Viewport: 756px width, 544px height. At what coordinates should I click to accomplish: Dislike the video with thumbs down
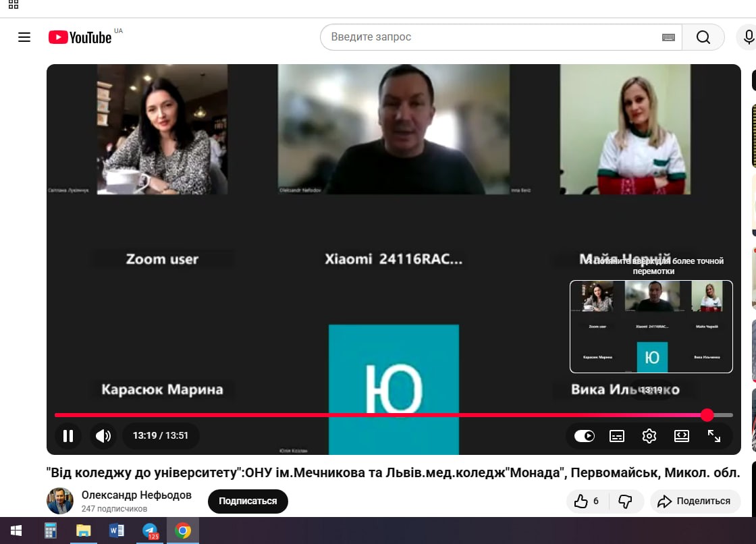click(x=625, y=501)
